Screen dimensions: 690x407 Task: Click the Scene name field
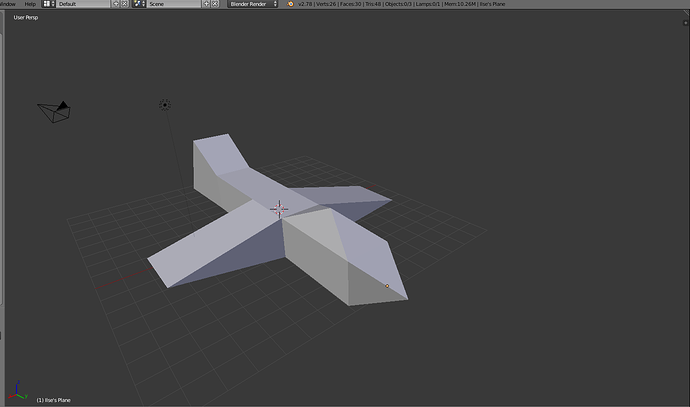[174, 4]
